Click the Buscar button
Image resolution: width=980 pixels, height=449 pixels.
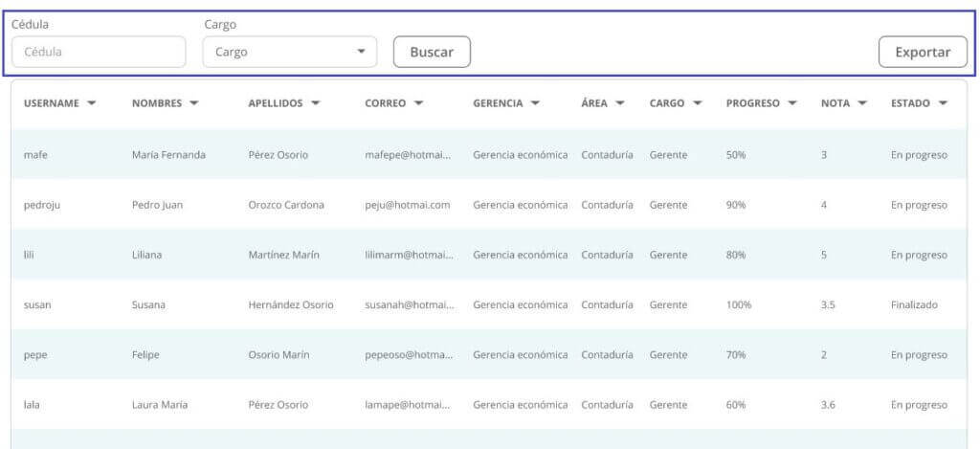point(432,52)
